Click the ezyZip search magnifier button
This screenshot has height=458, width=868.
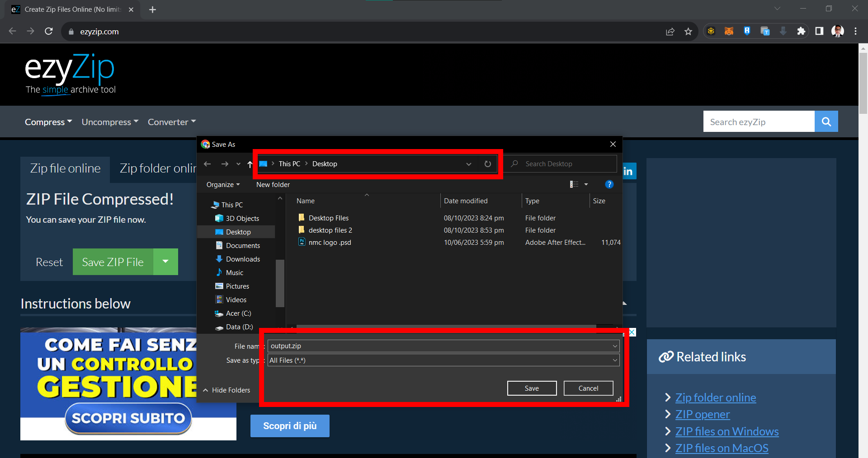pyautogui.click(x=826, y=122)
